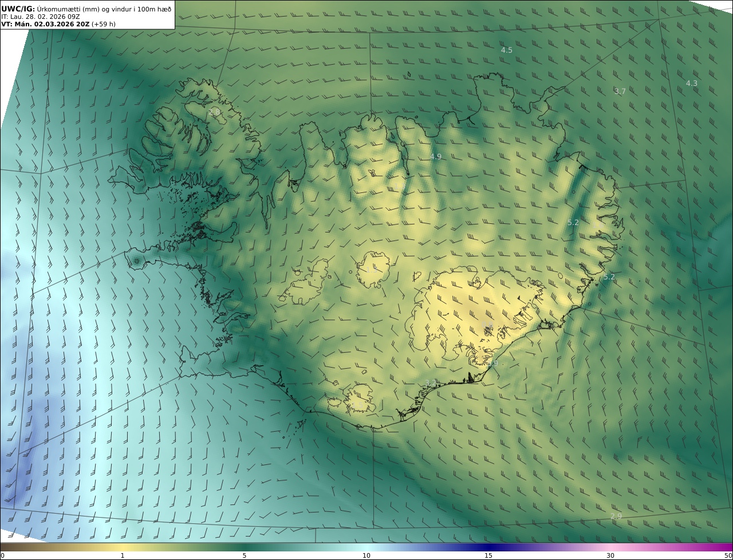The image size is (733, 560).
Task: Click the 'IT: Lau. 28. 02. 2026 09Z' line
Action: tap(40, 17)
